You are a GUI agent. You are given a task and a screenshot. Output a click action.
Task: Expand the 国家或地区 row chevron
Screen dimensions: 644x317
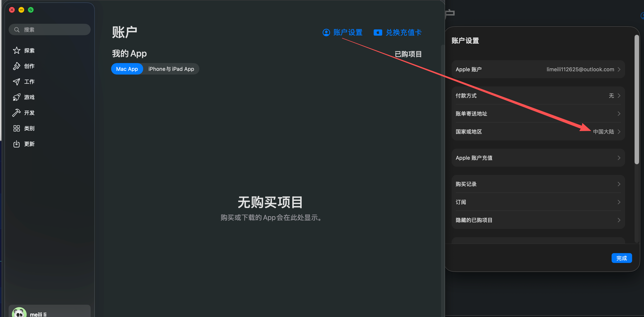[619, 131]
